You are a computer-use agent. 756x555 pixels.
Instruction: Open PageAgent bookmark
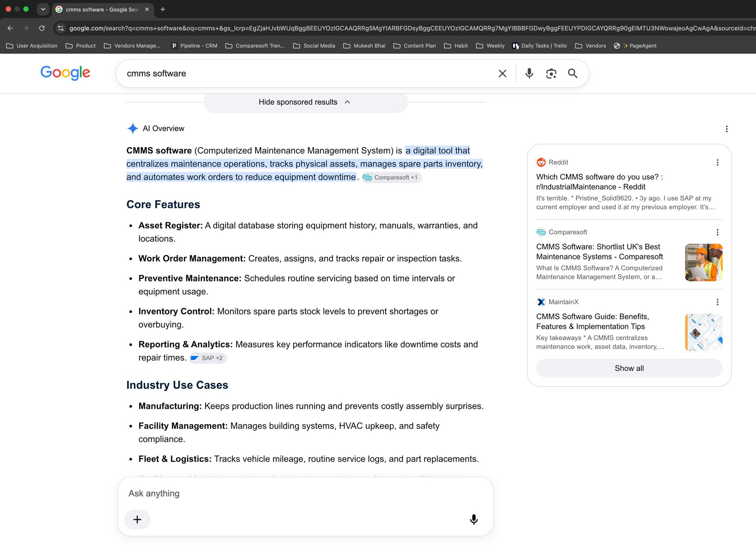635,46
